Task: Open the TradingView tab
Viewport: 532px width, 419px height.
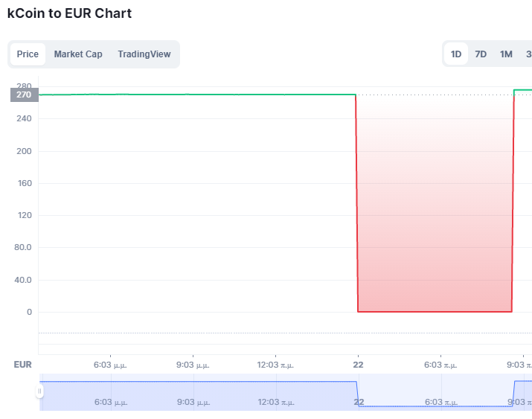Action: [x=144, y=54]
